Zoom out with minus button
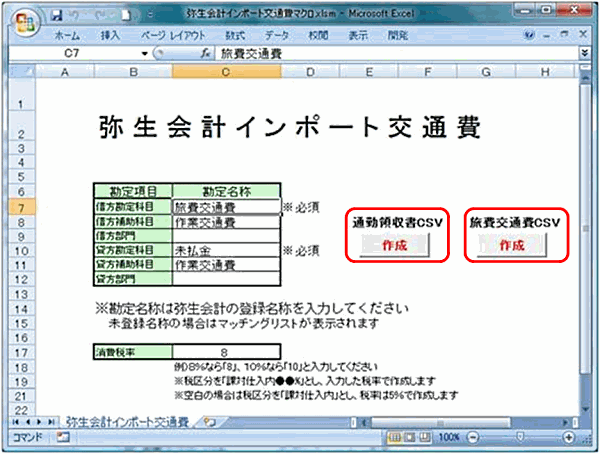The width and height of the screenshot is (600, 454). click(473, 437)
